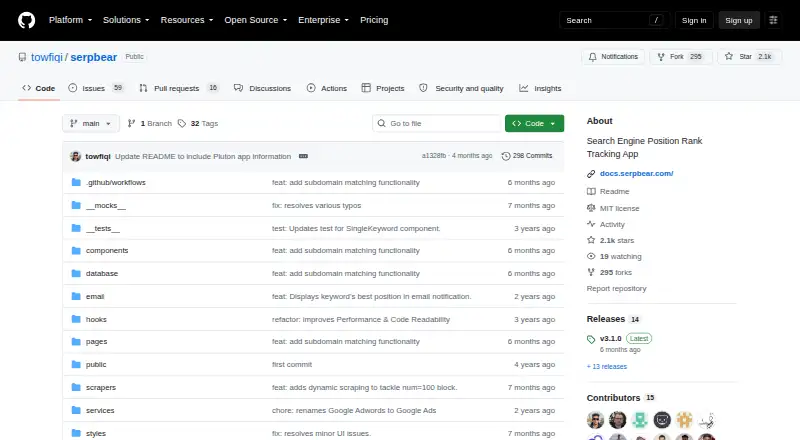
Task: Switch to the Actions tab
Action: (x=327, y=88)
